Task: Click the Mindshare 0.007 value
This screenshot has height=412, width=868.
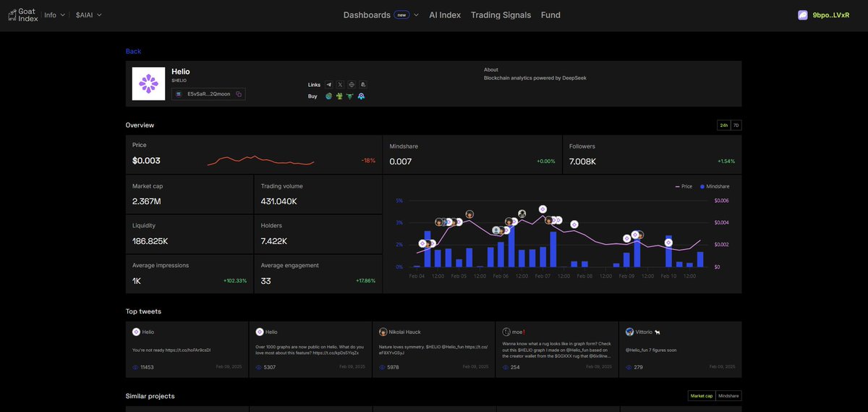Action: pyautogui.click(x=401, y=161)
